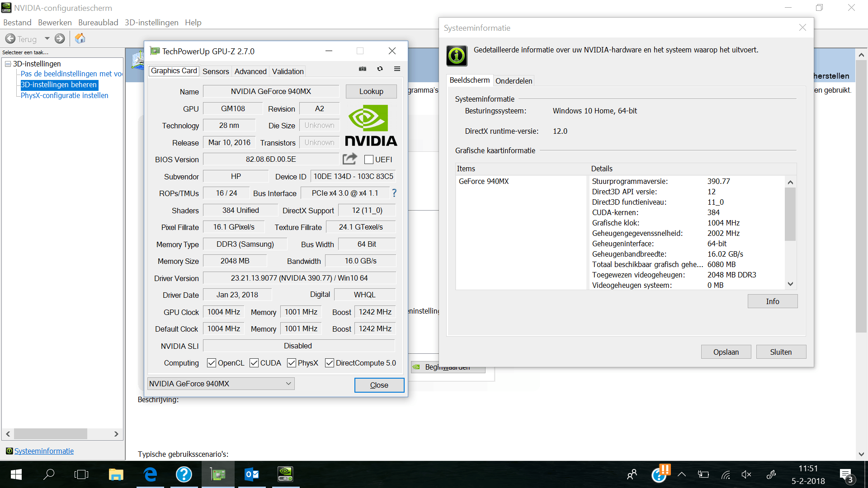This screenshot has height=488, width=868.
Task: Click the Name field NVIDIA GeForce 940MX
Action: click(x=271, y=91)
